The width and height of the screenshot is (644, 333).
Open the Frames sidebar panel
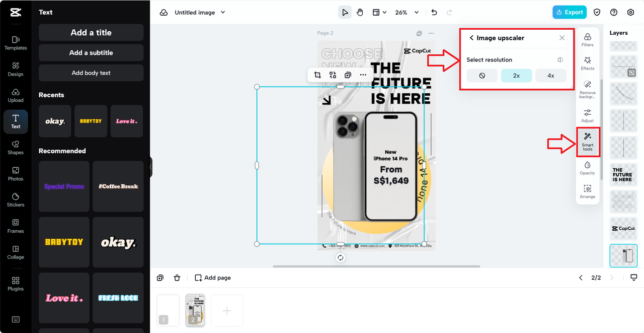pos(16,227)
